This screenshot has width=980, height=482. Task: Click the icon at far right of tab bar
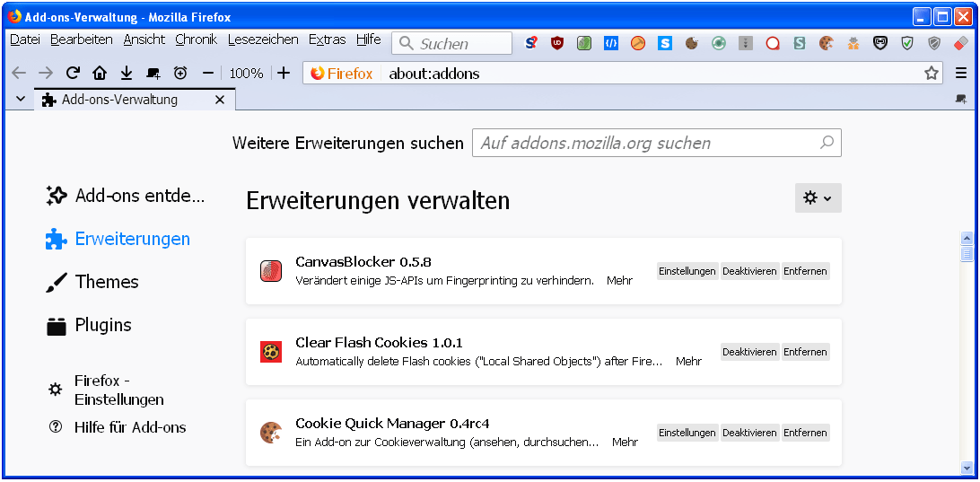point(961,99)
